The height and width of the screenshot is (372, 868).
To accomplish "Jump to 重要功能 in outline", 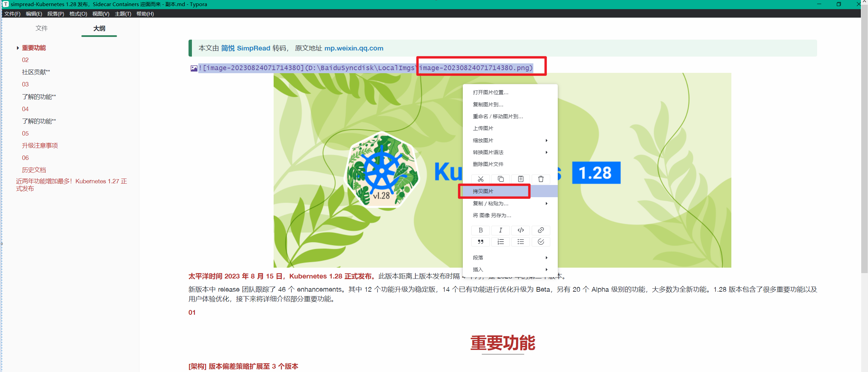I will [34, 48].
